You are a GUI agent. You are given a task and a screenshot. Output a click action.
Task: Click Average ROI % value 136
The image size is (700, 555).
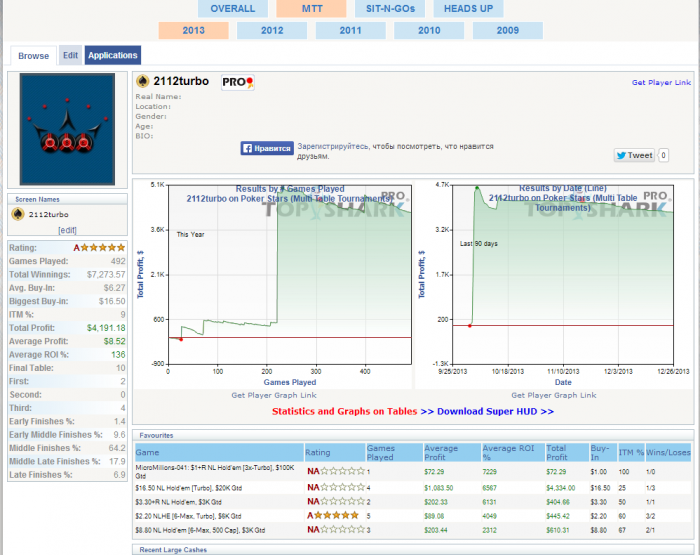click(118, 355)
